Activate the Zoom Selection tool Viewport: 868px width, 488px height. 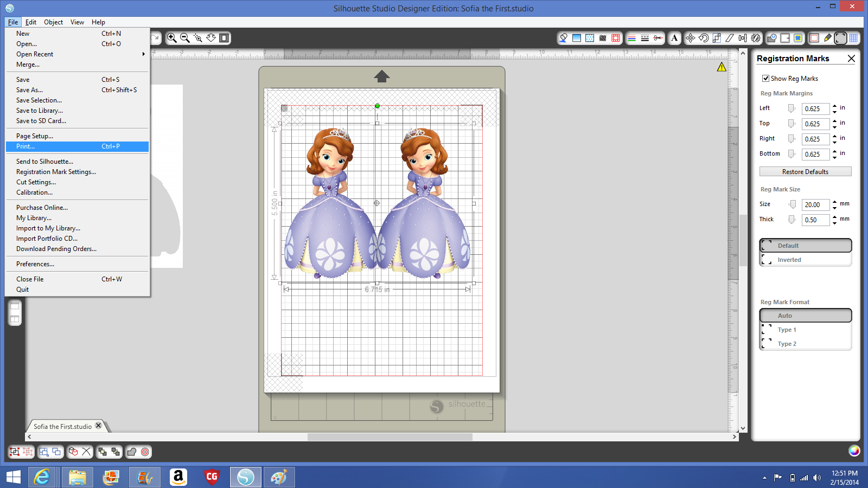[198, 38]
